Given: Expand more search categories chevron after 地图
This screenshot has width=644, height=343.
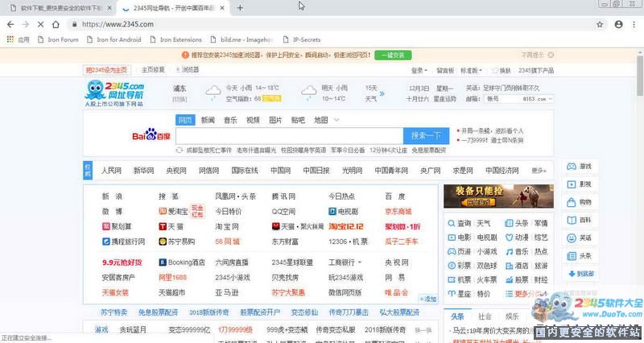Looking at the screenshot, I should [336, 120].
